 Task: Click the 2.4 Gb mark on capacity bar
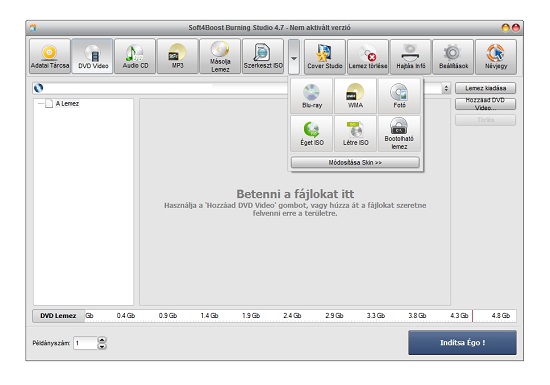292,316
